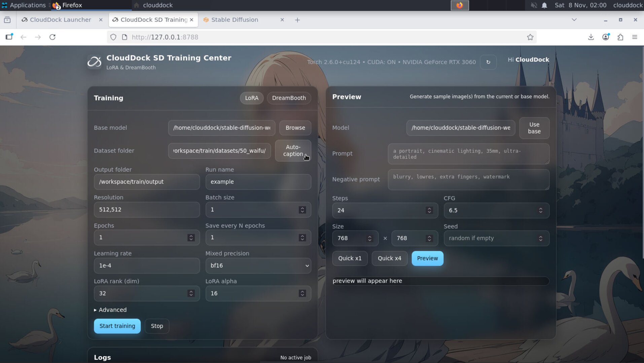Open the Firefox downloads panel
The height and width of the screenshot is (363, 644).
coord(590,37)
